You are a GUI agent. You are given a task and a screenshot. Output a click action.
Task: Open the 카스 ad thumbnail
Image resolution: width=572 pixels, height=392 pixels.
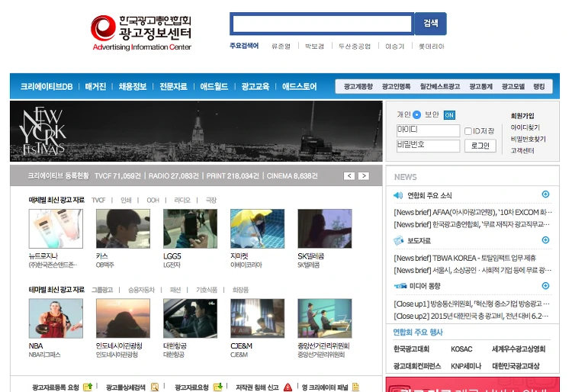pos(123,229)
